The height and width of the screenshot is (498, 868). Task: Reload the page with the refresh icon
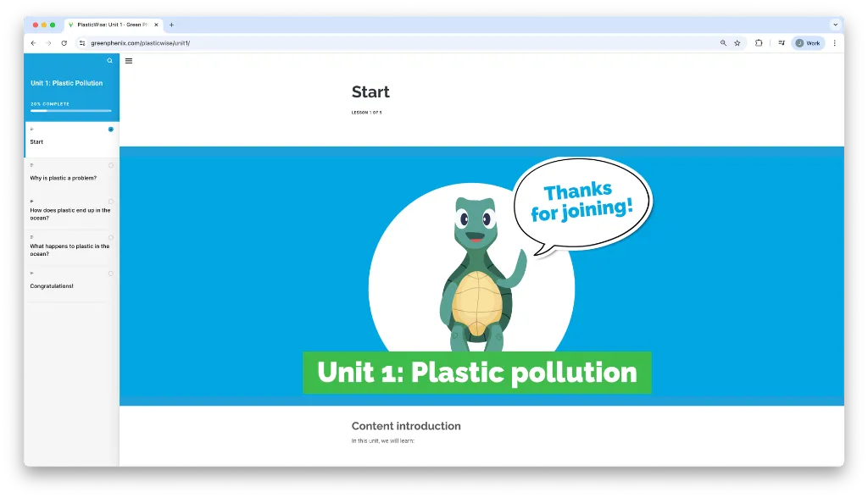click(64, 43)
